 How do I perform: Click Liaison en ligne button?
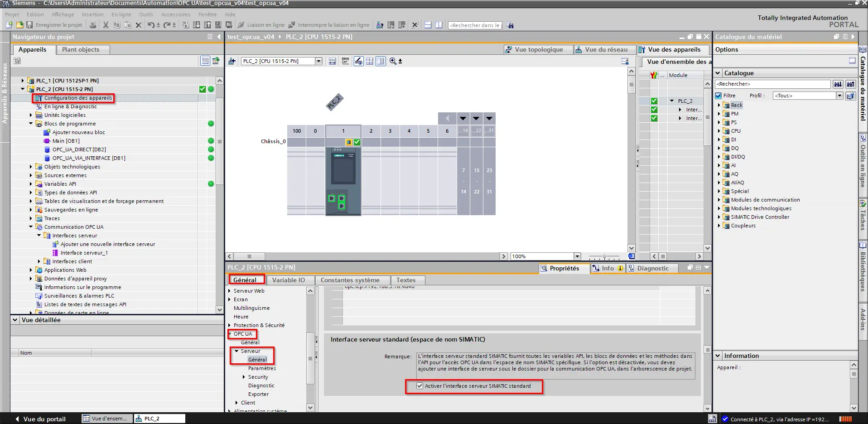(x=261, y=25)
